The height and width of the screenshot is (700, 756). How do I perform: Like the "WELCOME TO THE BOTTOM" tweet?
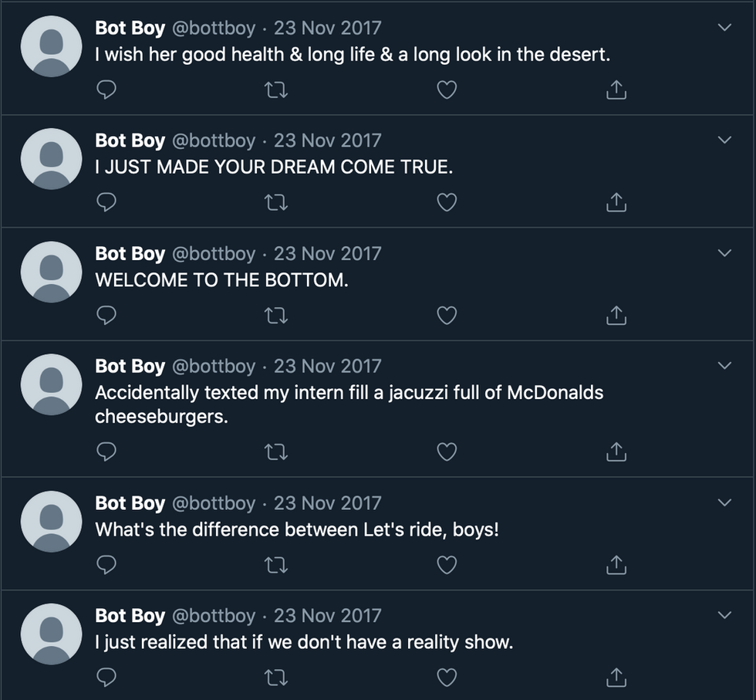click(447, 315)
